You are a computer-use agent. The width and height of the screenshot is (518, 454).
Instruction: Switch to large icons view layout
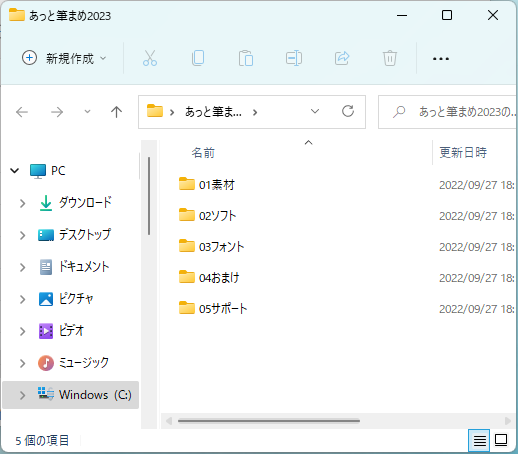[501, 440]
